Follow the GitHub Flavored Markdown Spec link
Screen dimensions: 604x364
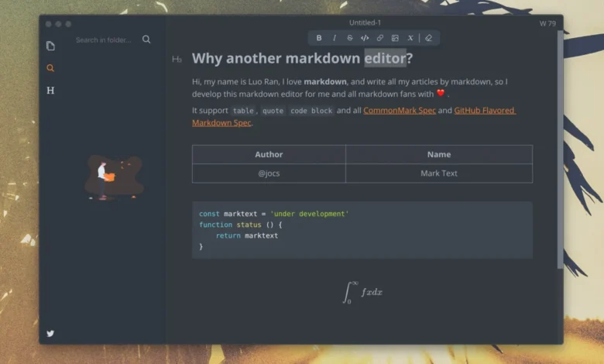484,111
